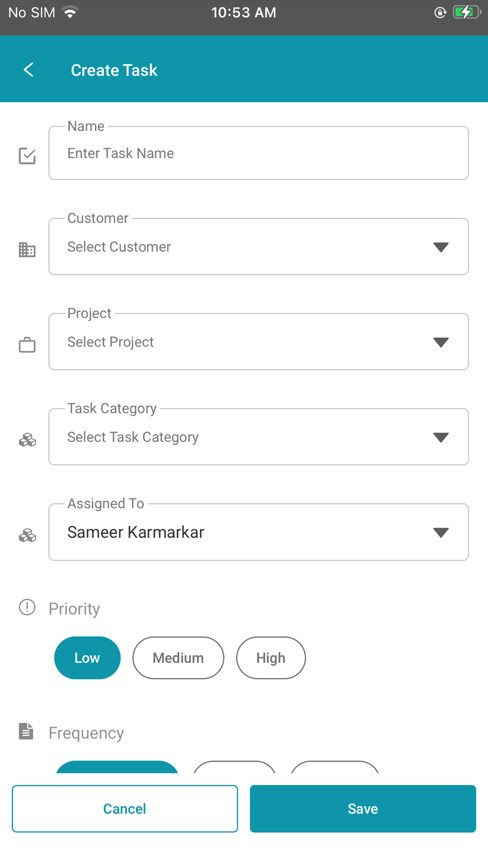Click the Wi-Fi icon in status bar
This screenshot has height=868, width=488.
pos(71,13)
